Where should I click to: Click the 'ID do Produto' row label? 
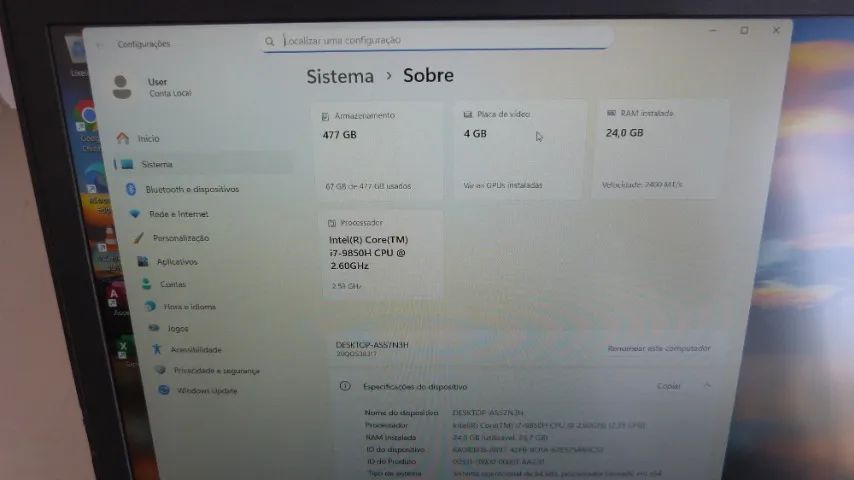coord(391,461)
